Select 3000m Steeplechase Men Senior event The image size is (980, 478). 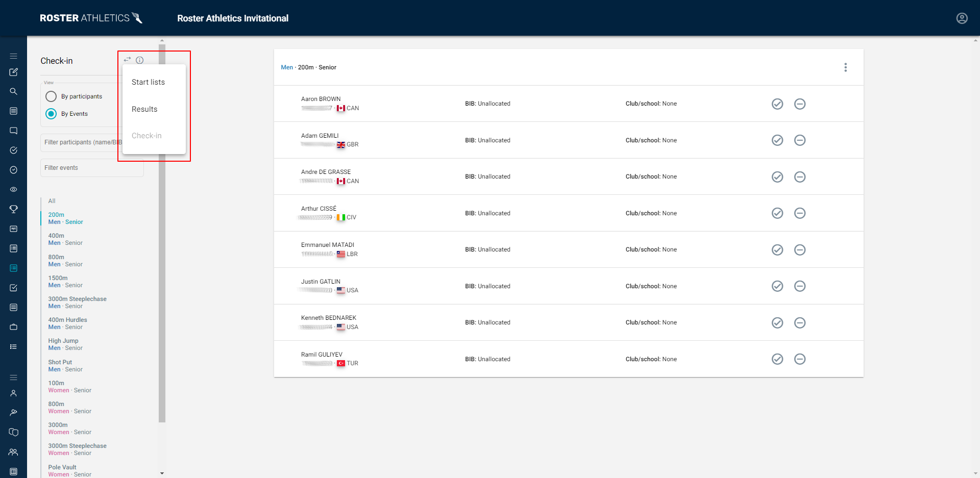click(78, 303)
